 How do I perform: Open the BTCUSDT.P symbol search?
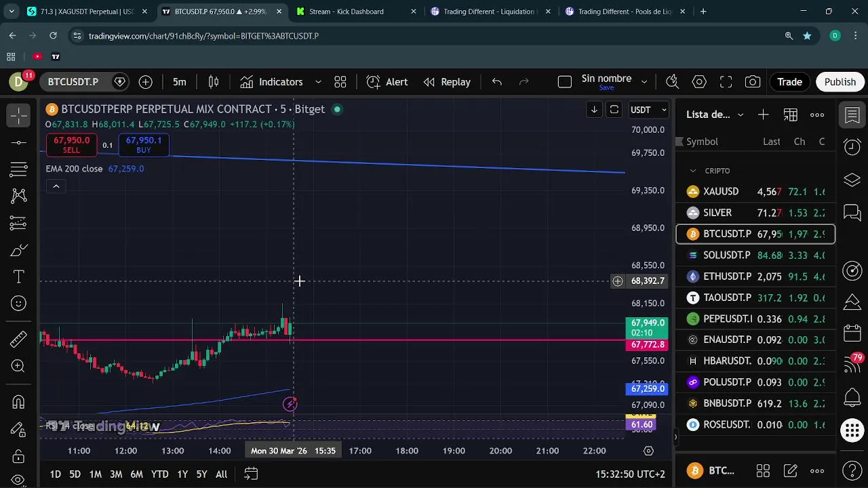point(73,82)
